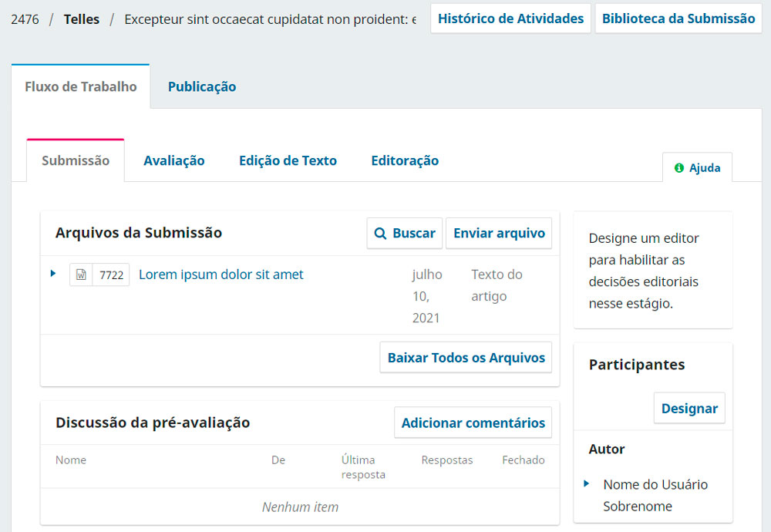This screenshot has width=771, height=532.
Task: Select the Fluxo de Trabalho tab
Action: [81, 86]
